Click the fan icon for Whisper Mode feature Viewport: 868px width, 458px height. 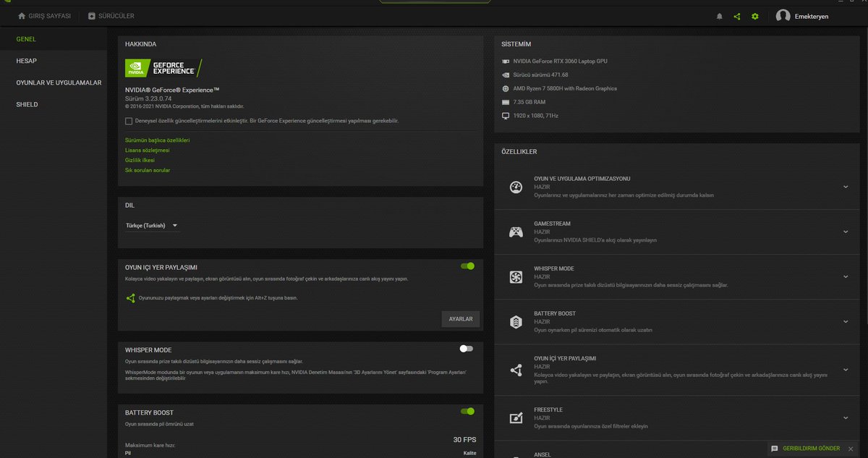[516, 277]
